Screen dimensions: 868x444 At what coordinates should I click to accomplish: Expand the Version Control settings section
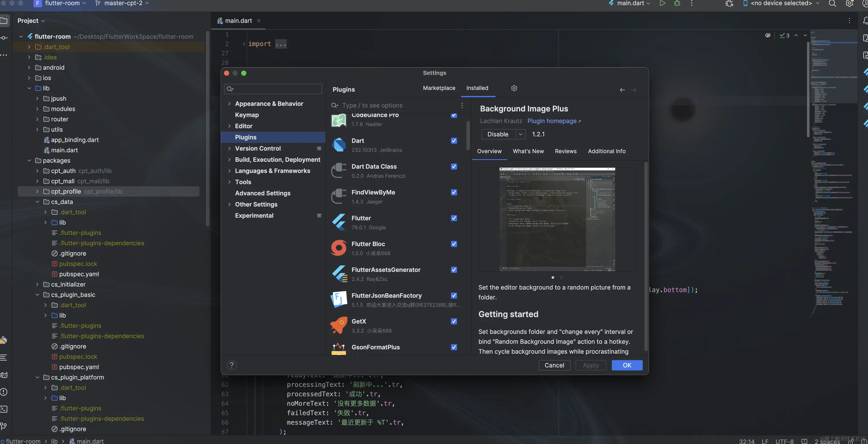[229, 149]
